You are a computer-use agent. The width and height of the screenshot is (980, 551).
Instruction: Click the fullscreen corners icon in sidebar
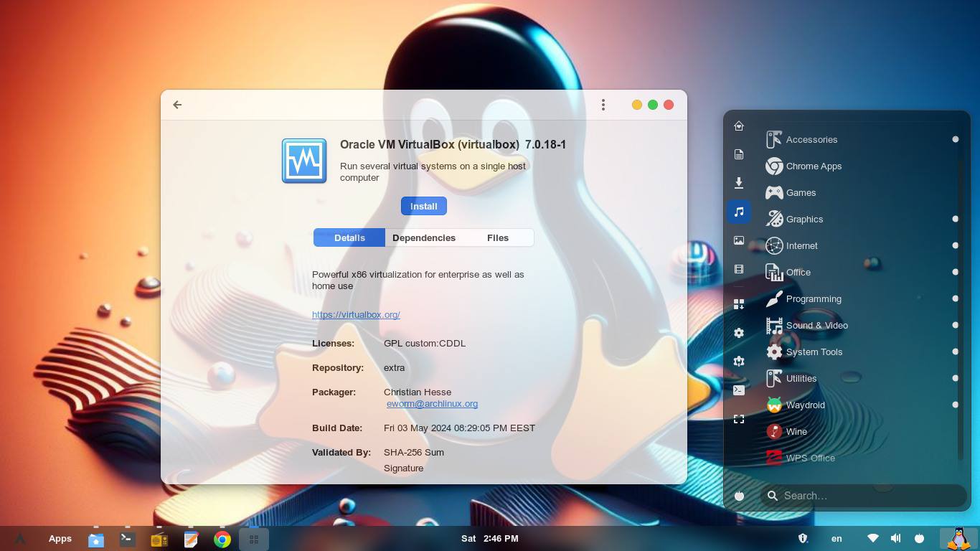coord(739,419)
